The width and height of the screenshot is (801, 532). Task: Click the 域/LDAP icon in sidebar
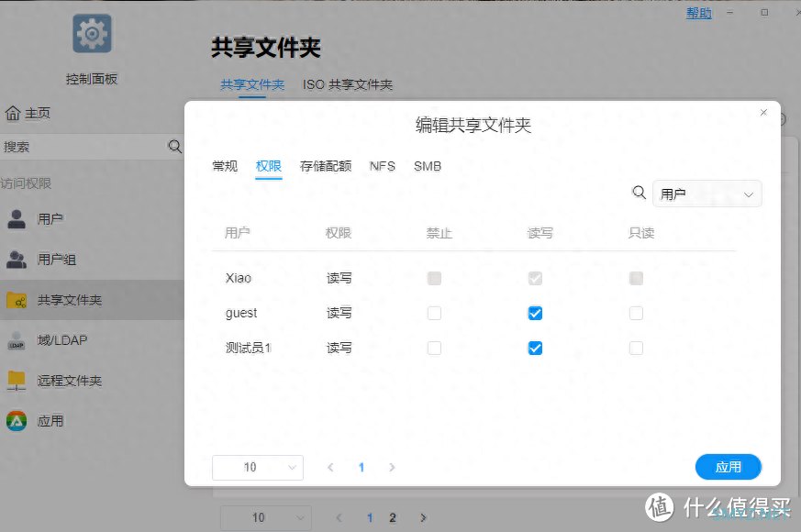click(x=17, y=340)
